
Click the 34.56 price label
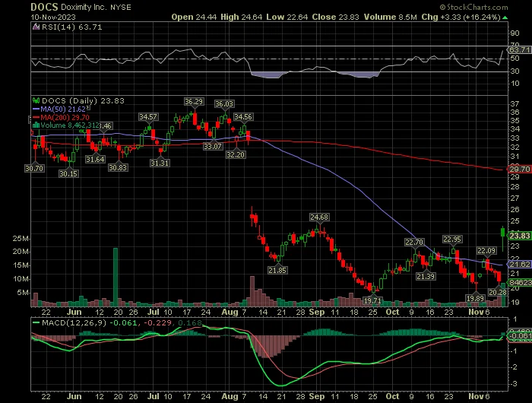pos(243,117)
